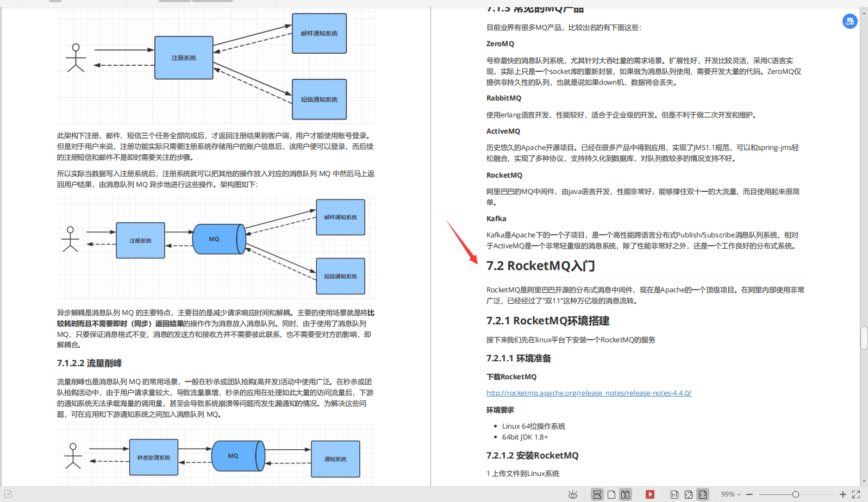Click the 下载RocketMQ bold label
The width and height of the screenshot is (868, 502).
pos(511,376)
